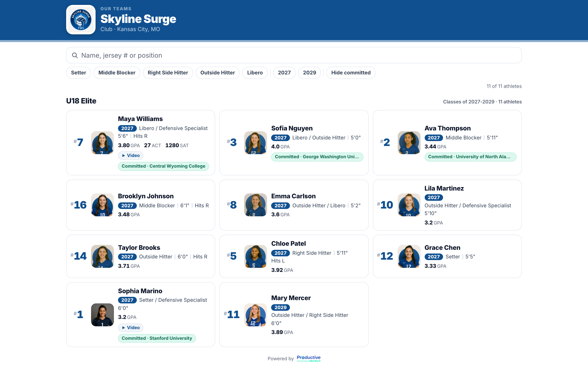Toggle the Outside Hitter filter chip
This screenshot has height=368, width=588.
[x=217, y=73]
